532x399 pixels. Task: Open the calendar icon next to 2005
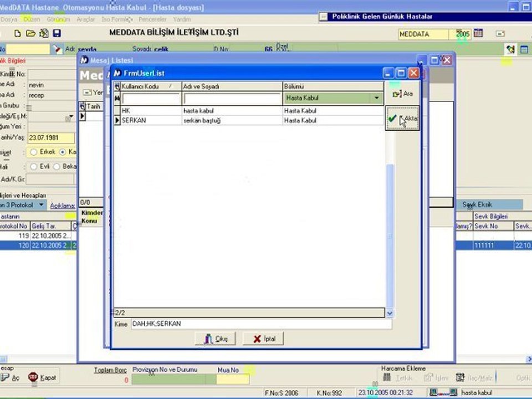(478, 33)
